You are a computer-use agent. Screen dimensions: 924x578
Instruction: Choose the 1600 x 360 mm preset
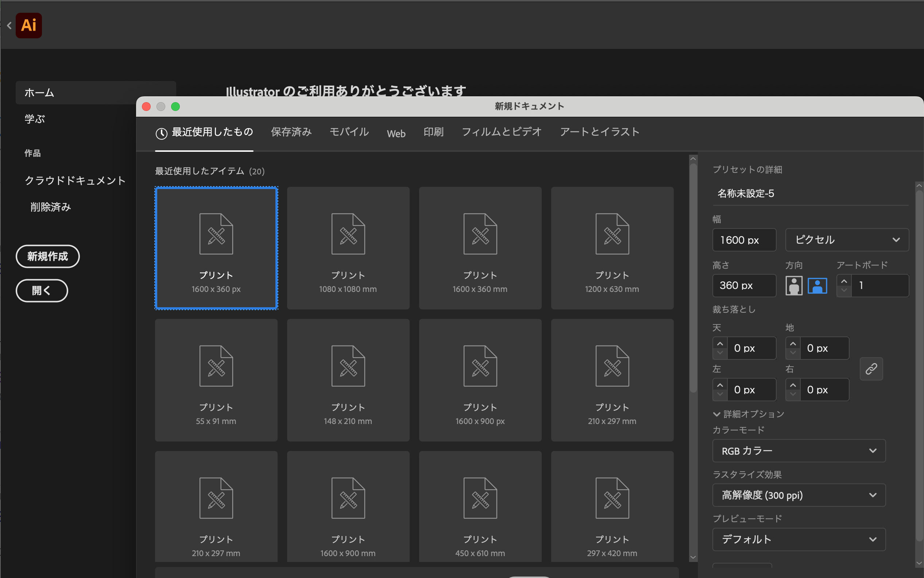point(480,248)
